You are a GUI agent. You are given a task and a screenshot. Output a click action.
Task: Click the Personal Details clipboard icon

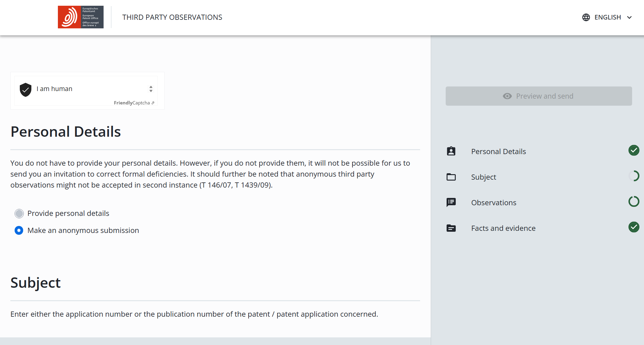click(x=451, y=151)
